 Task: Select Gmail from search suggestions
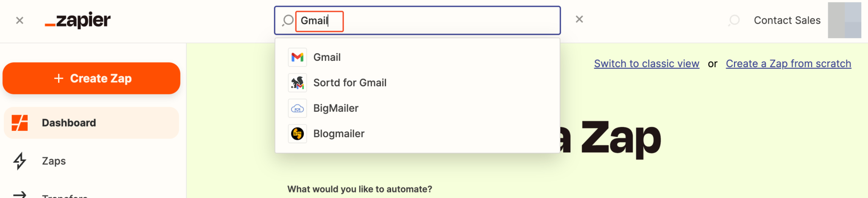pyautogui.click(x=327, y=57)
